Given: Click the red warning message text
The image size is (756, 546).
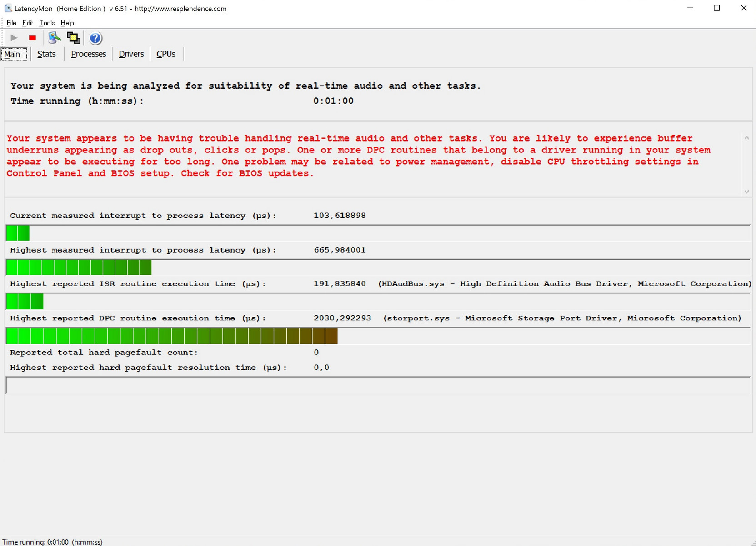Looking at the screenshot, I should tap(359, 156).
